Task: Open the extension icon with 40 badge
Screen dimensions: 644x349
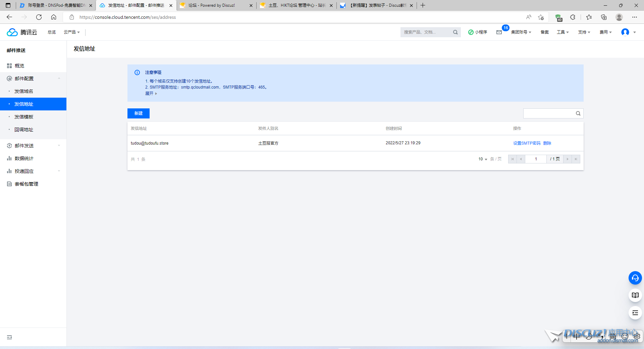Action: [x=558, y=17]
